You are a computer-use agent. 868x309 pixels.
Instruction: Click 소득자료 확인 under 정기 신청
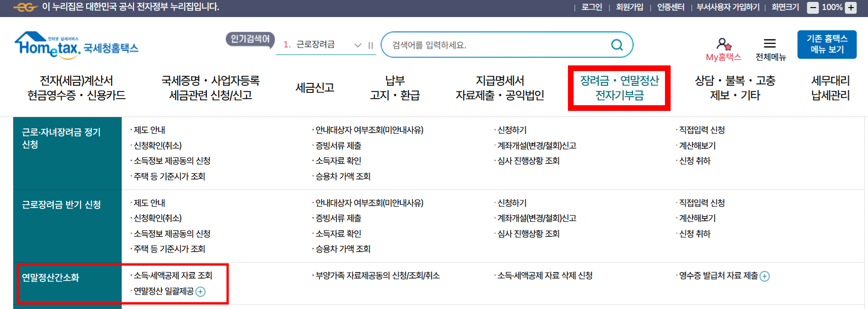338,161
